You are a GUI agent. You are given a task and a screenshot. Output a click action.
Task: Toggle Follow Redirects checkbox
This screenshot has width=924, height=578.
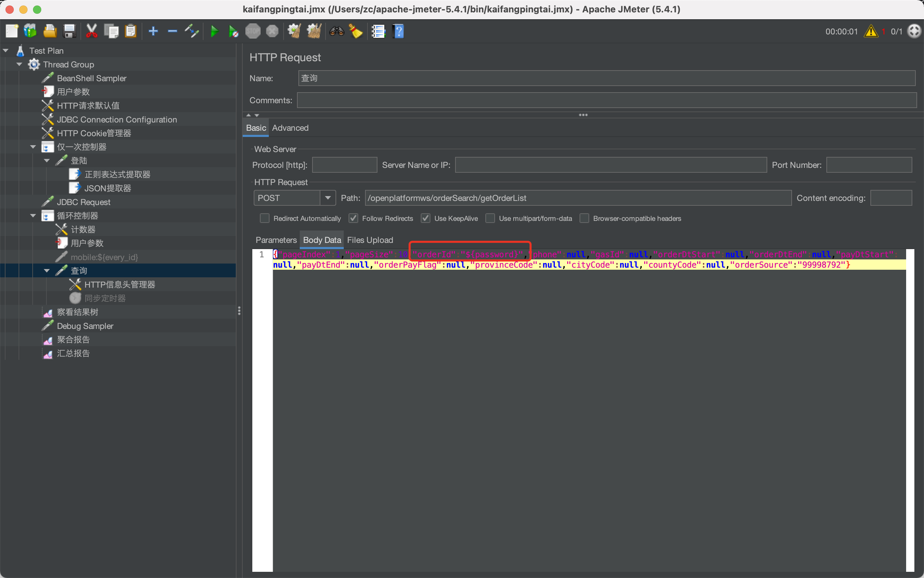(353, 218)
